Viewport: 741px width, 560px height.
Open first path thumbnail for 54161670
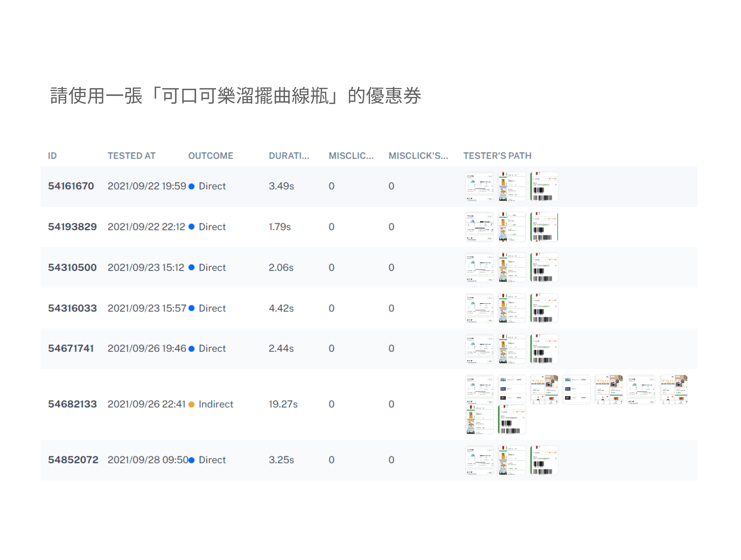479,186
